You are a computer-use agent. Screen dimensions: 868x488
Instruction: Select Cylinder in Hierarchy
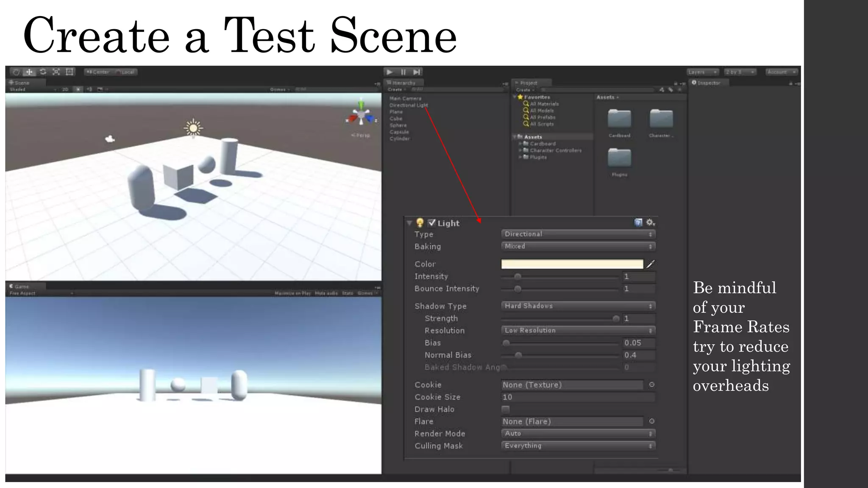[400, 139]
